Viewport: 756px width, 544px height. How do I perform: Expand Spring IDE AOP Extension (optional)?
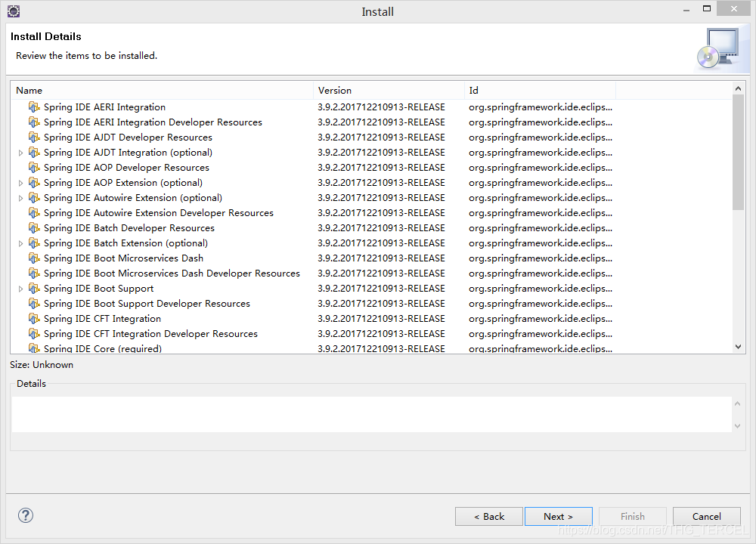[20, 183]
